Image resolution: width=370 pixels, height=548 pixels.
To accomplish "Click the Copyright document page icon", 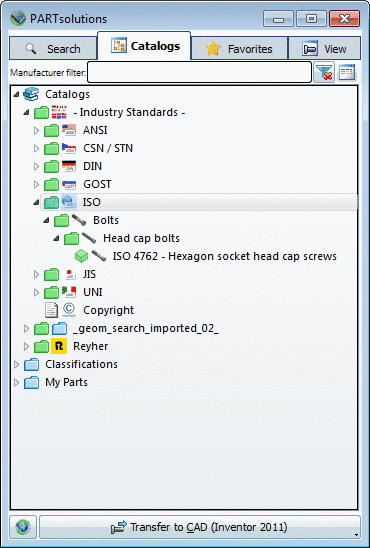I will click(x=51, y=310).
